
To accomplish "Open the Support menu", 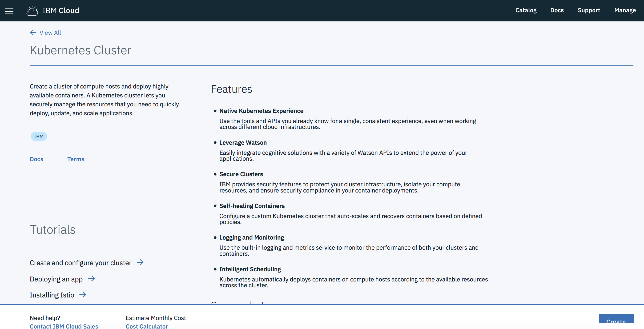I will point(588,10).
